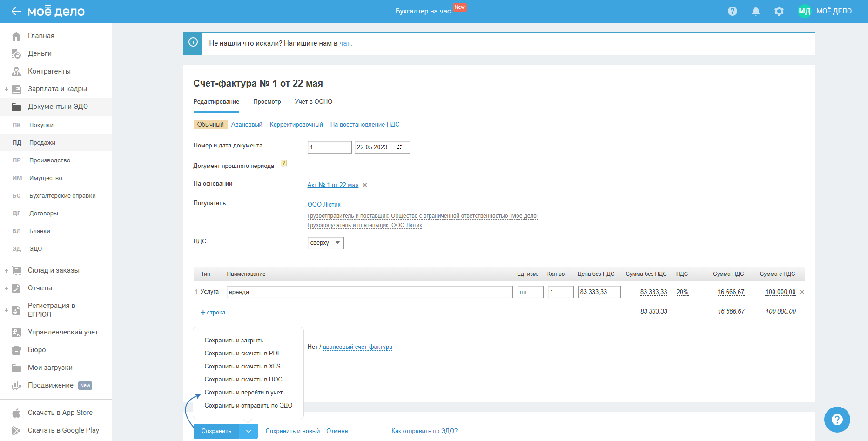Delete the аренда table row
The height and width of the screenshot is (441, 868).
coord(802,292)
